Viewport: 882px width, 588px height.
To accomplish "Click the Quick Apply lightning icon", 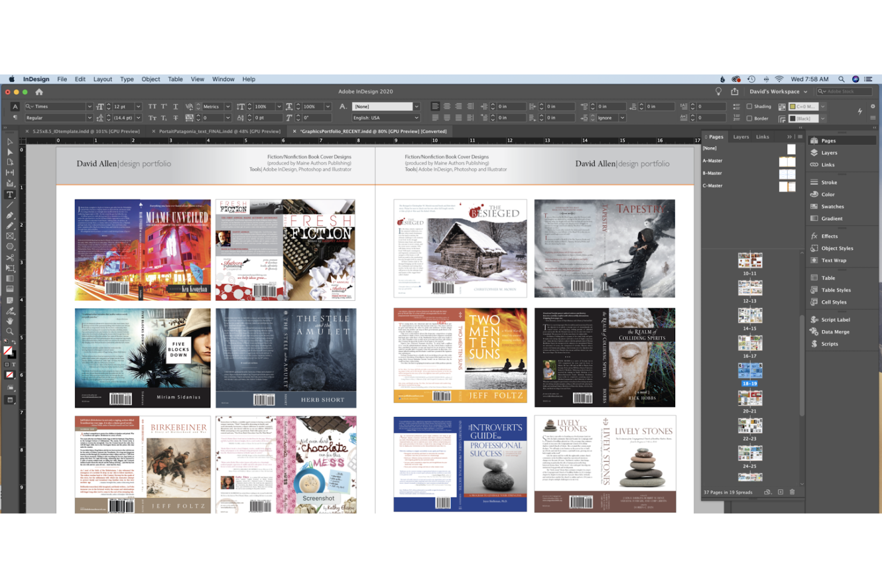I will click(x=860, y=111).
